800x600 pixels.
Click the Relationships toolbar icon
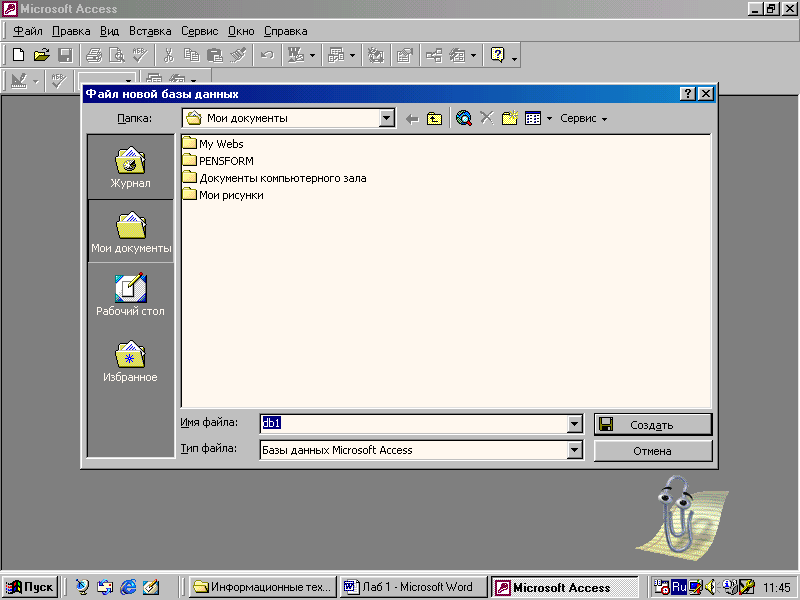pyautogui.click(x=434, y=55)
